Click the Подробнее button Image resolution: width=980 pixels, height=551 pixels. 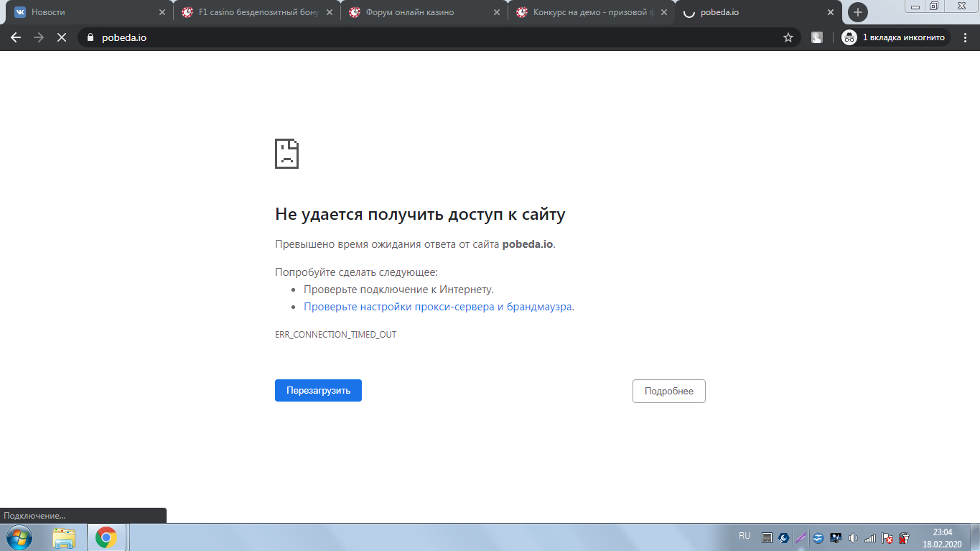668,391
